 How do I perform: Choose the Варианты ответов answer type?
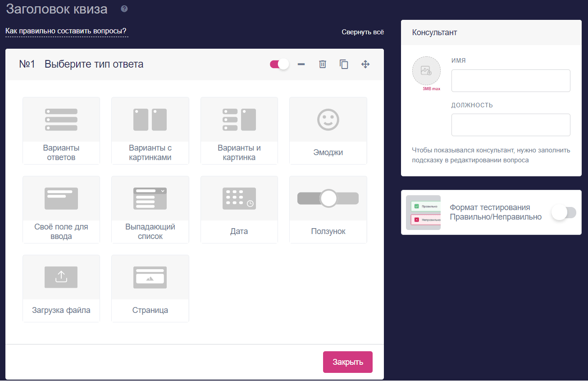tap(61, 131)
